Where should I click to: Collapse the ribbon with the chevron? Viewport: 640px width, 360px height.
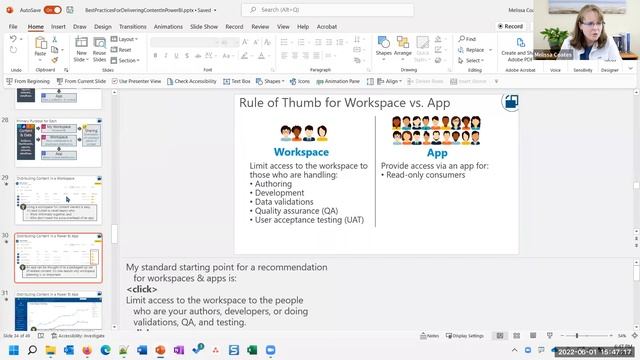(631, 69)
